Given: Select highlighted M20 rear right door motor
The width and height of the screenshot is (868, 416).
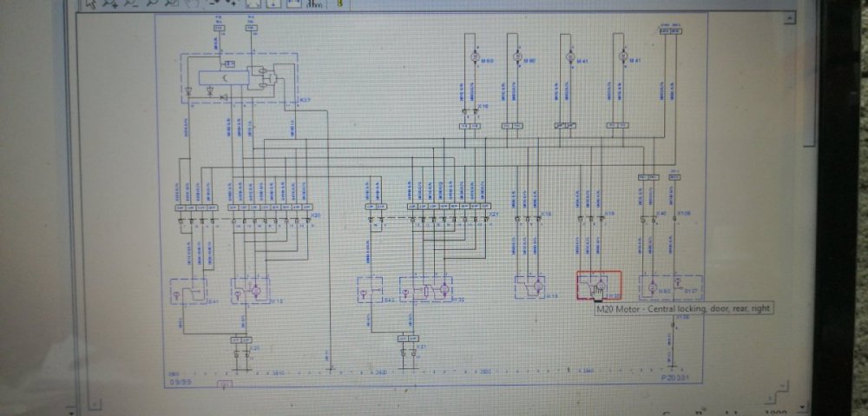Looking at the screenshot, I should coord(599,285).
